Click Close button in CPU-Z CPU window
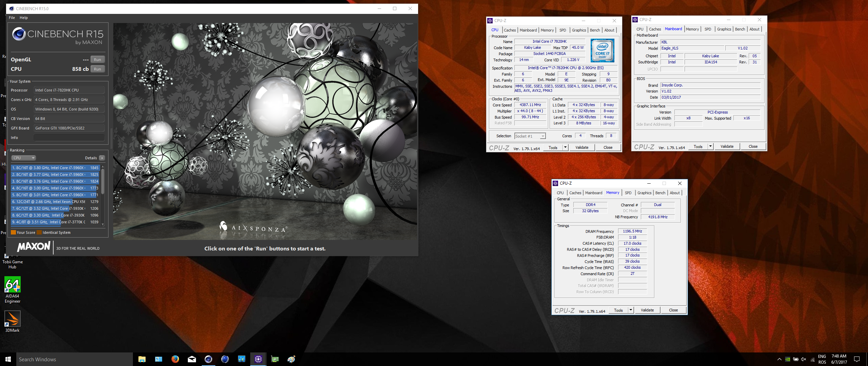868x366 pixels. point(608,147)
